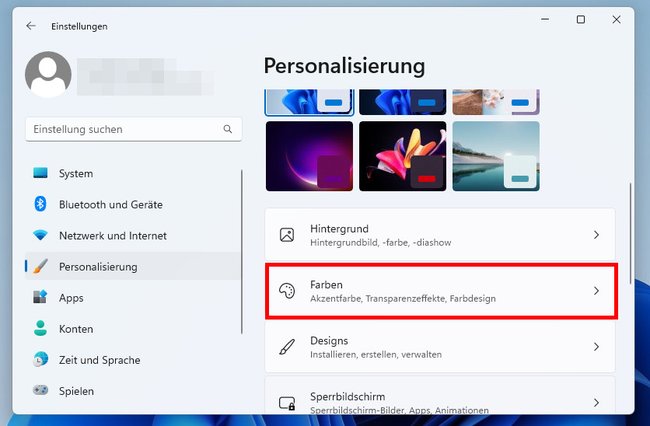Viewport: 650px width, 426px height.
Task: Maximize the Einstellungen window
Action: pos(581,19)
